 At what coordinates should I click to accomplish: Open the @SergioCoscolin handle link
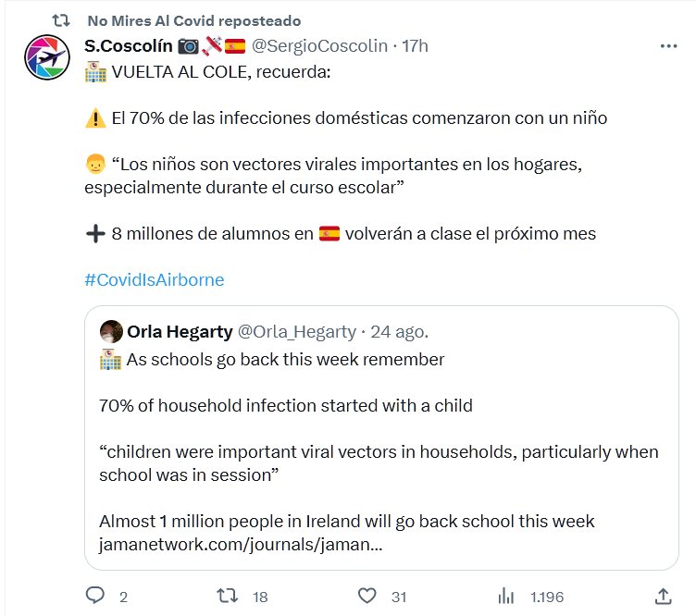pos(320,45)
